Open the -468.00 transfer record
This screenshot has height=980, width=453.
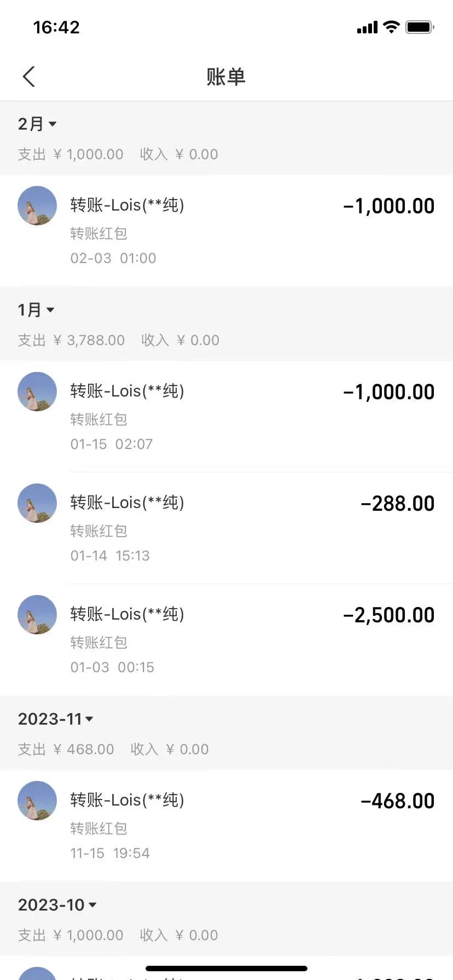(x=252, y=825)
